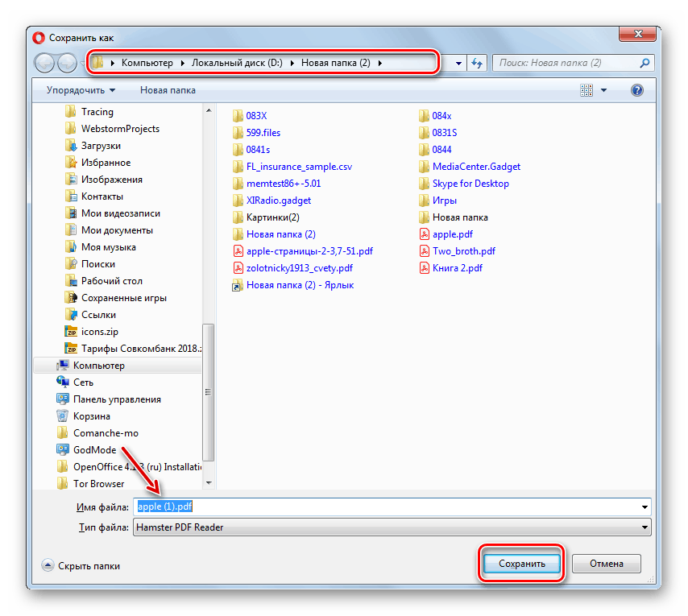Click the Сохранить button

coord(522,564)
